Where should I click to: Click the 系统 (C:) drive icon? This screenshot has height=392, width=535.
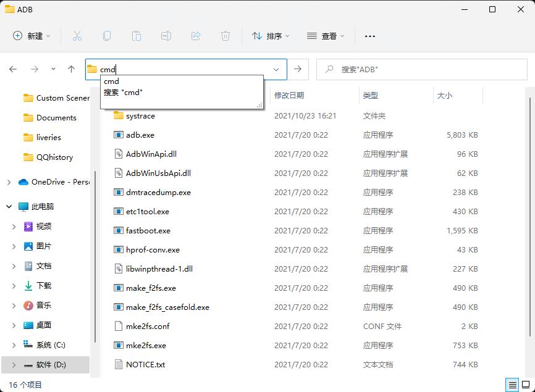(x=28, y=344)
